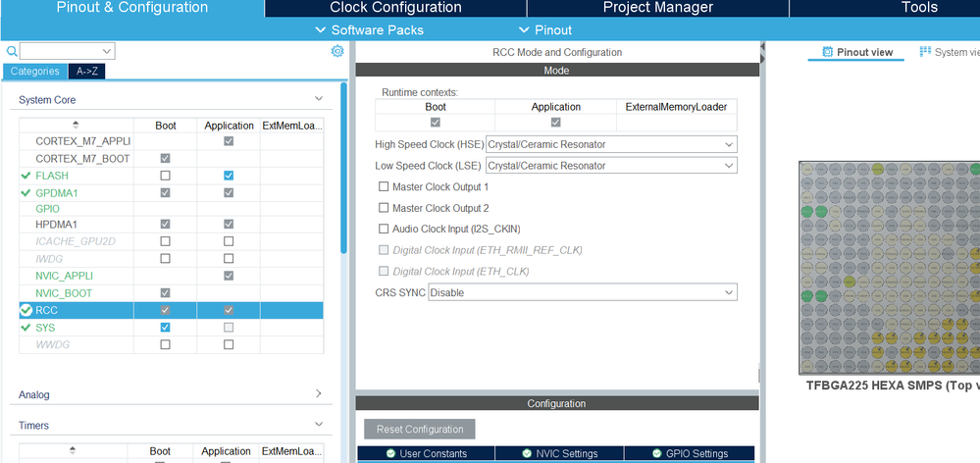
Task: Collapse the Timers category
Action: tap(319, 425)
